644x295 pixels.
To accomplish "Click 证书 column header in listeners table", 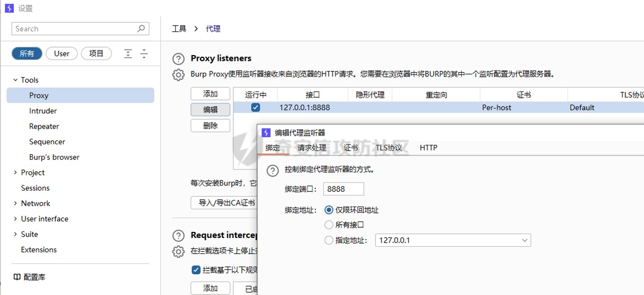I will (x=524, y=95).
